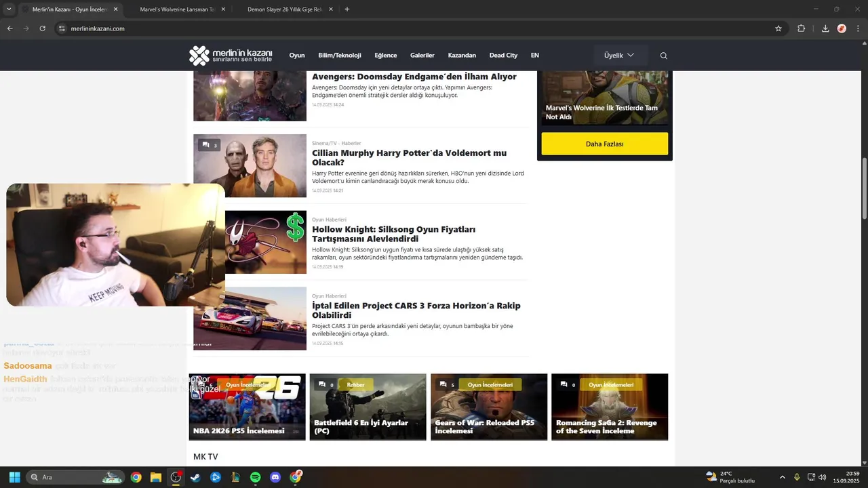Image resolution: width=868 pixels, height=488 pixels.
Task: View site information icon beside URL
Action: tap(62, 28)
